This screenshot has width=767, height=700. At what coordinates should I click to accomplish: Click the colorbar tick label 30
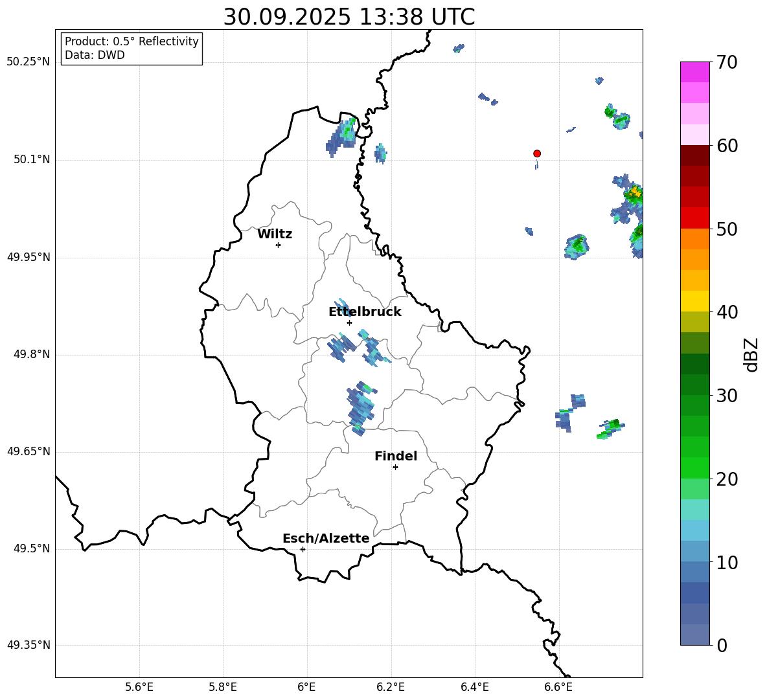tap(727, 396)
